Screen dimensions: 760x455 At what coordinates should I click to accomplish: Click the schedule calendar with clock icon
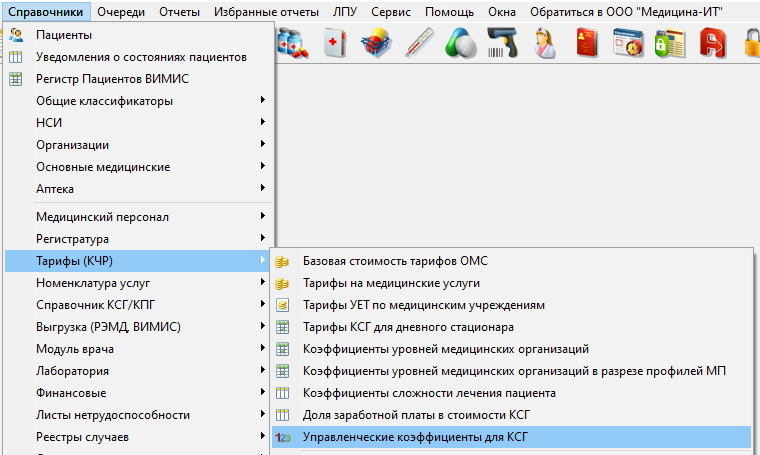coord(628,44)
